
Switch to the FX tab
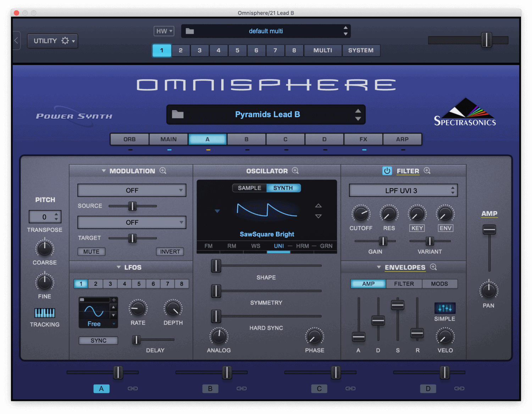(x=363, y=139)
